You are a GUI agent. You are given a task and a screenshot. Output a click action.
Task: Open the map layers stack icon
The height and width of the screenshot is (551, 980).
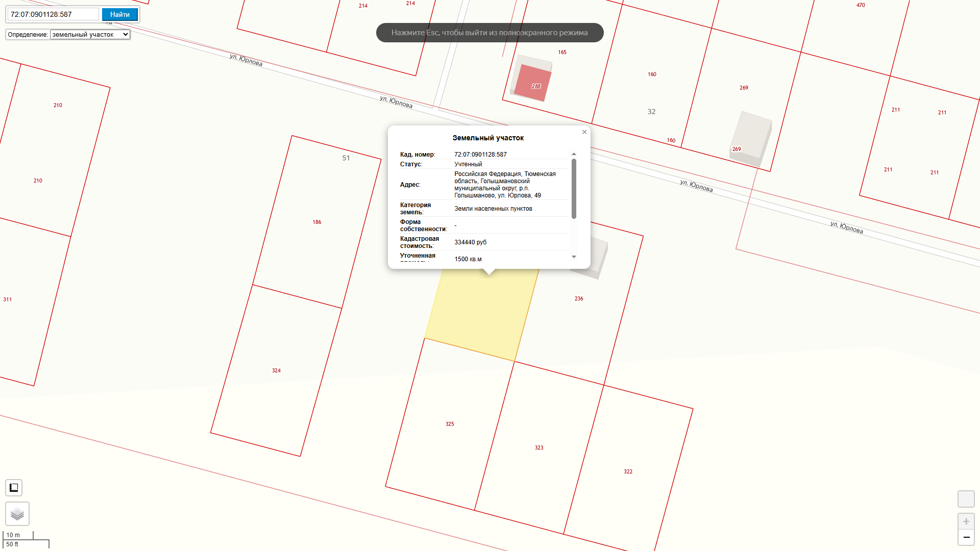pyautogui.click(x=17, y=514)
